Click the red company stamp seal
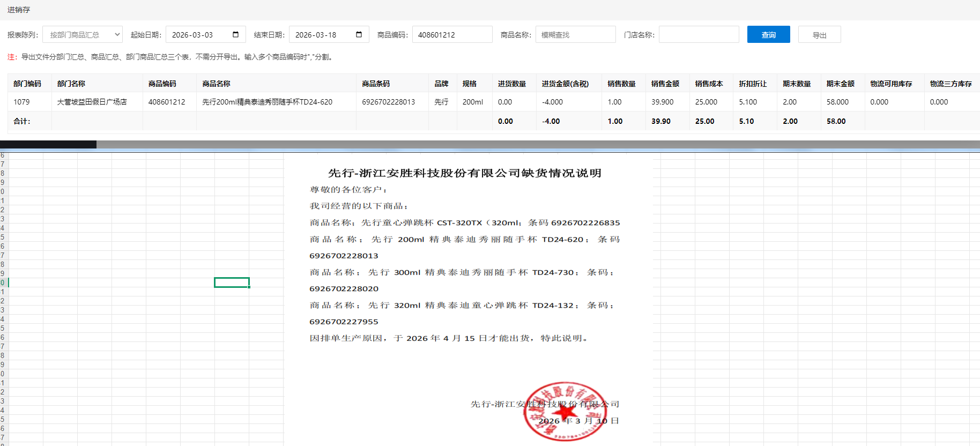This screenshot has height=446, width=980. pyautogui.click(x=565, y=411)
